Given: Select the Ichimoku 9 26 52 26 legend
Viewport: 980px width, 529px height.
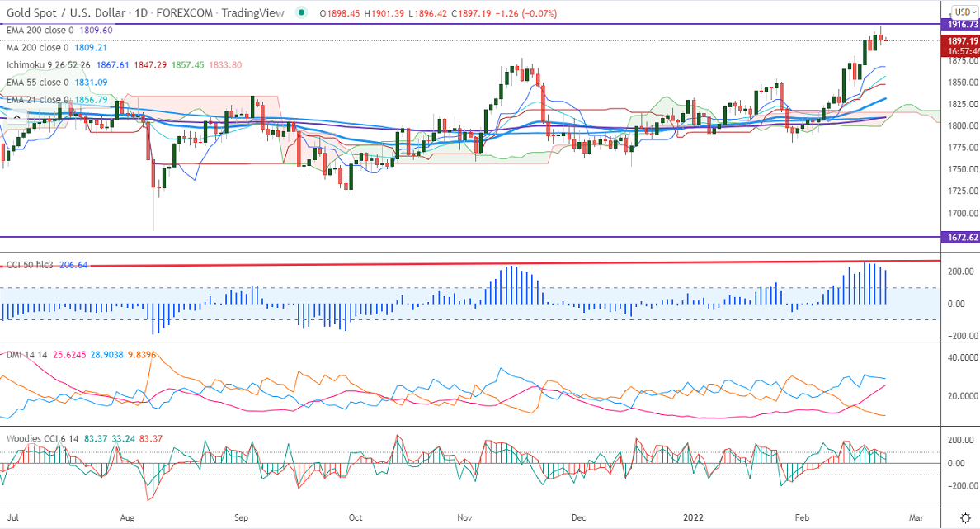Looking at the screenshot, I should pyautogui.click(x=48, y=65).
